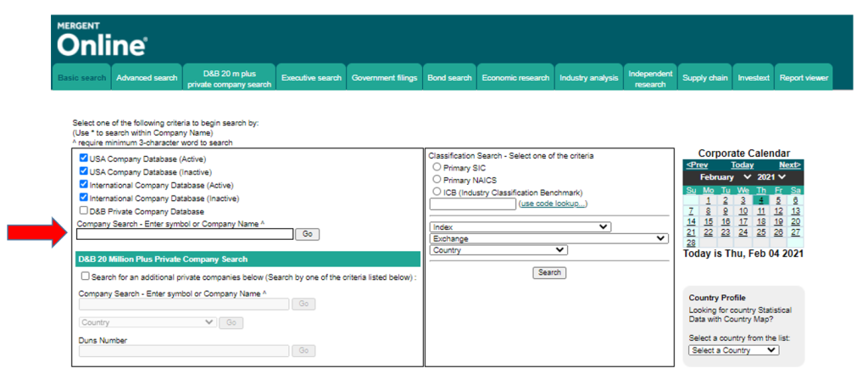The height and width of the screenshot is (385, 868).
Task: Enable the D&B Private Company Database checkbox
Action: click(84, 210)
